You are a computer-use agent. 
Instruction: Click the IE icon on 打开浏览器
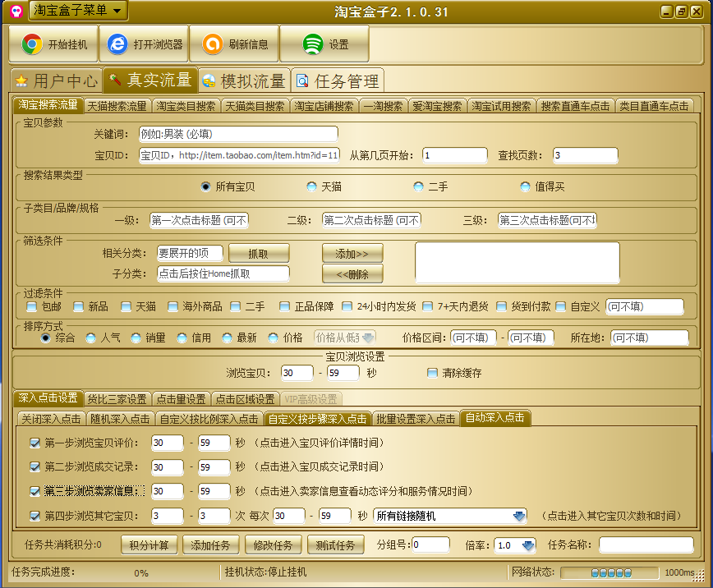pyautogui.click(x=117, y=44)
